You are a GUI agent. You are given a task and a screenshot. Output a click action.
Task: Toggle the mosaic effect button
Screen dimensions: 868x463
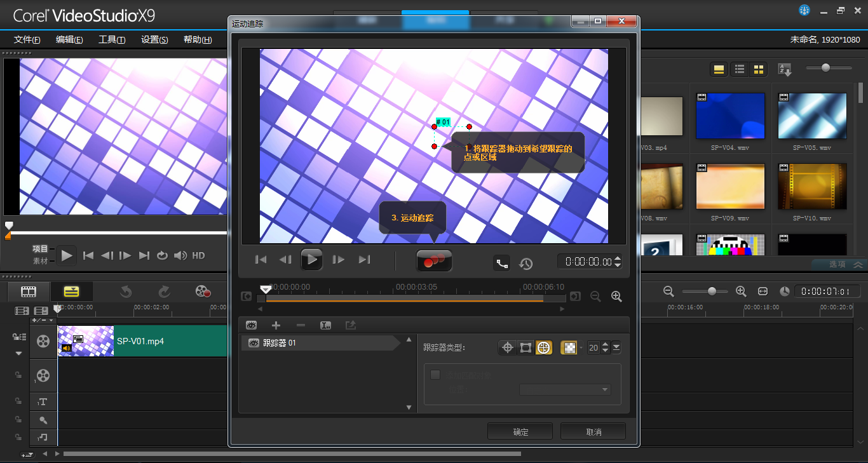click(x=569, y=347)
